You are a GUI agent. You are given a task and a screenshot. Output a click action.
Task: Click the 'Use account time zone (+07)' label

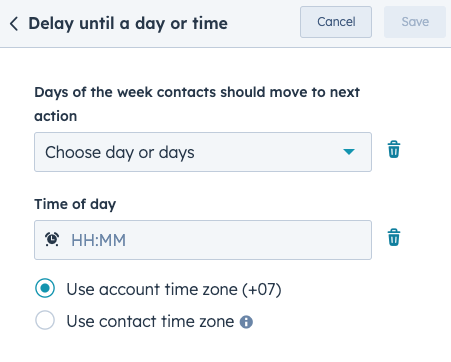(x=174, y=289)
